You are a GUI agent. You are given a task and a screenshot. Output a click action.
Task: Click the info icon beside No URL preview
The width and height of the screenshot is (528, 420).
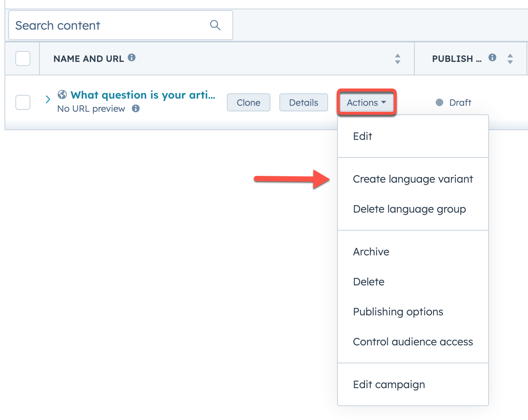click(x=136, y=108)
